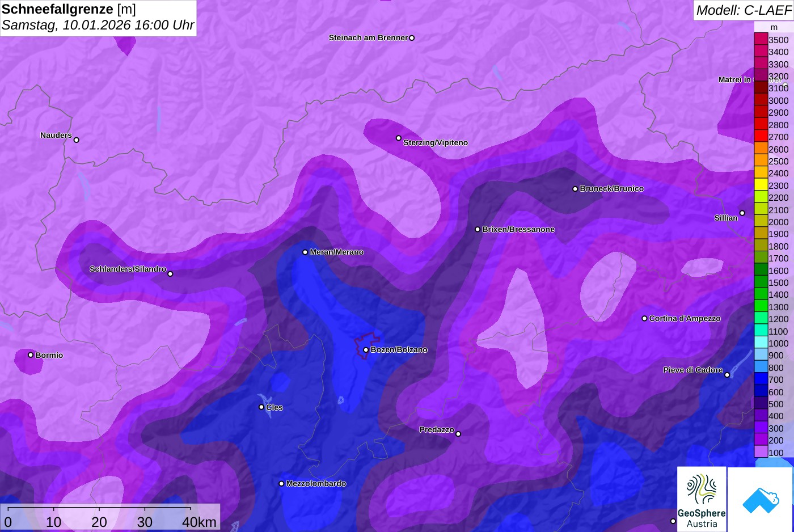Click the date Samstag, 10.01.2026 16:00 Uhr
The height and width of the screenshot is (532, 794).
98,25
